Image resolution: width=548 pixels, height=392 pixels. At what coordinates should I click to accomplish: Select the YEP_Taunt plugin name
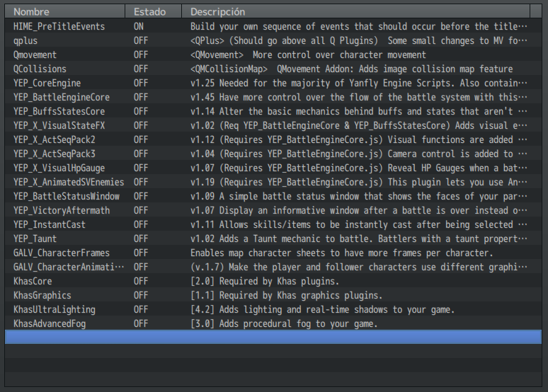(35, 238)
